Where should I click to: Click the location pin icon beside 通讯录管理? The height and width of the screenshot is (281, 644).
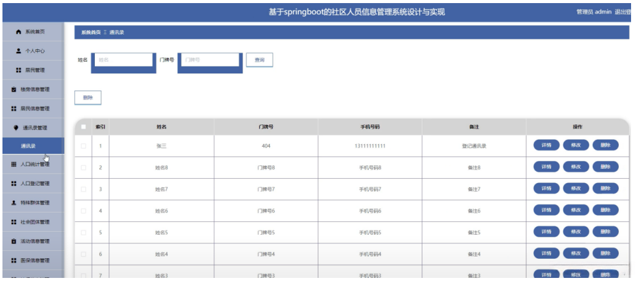(x=16, y=128)
